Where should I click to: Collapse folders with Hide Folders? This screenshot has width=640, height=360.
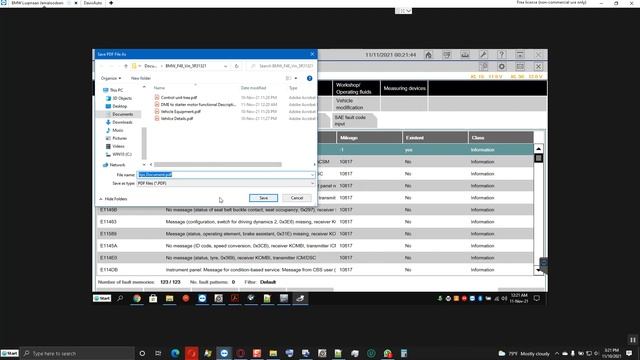[x=113, y=199]
